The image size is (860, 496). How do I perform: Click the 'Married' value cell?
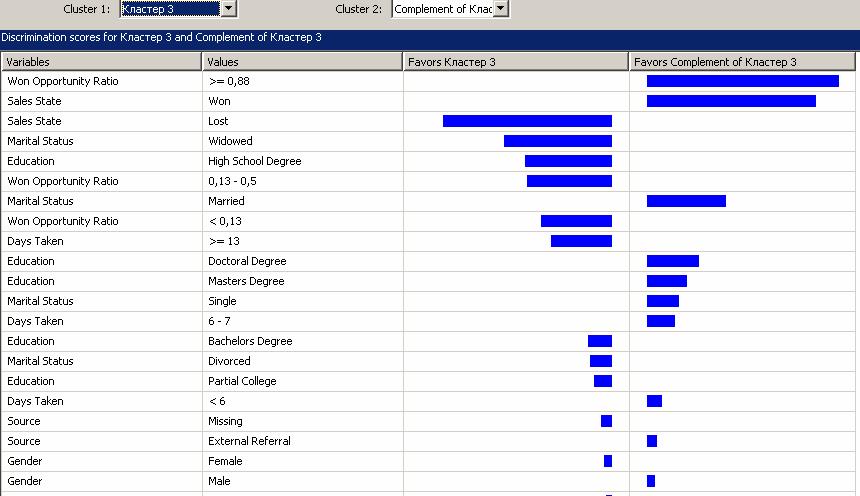point(303,201)
